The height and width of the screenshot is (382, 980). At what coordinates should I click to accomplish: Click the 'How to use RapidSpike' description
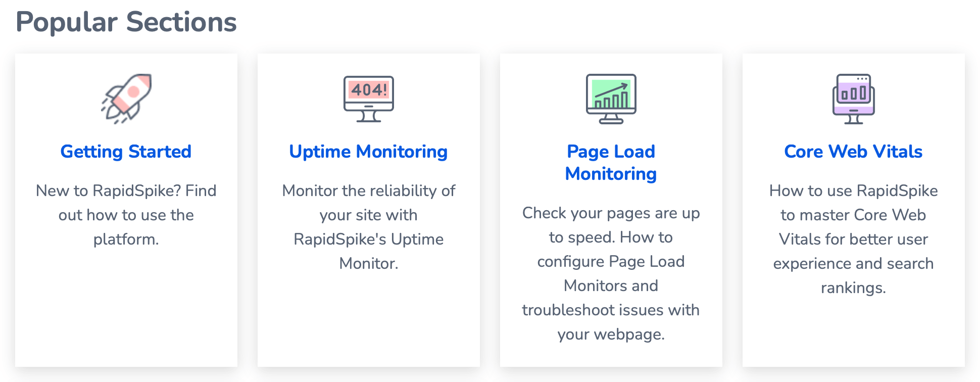tap(854, 239)
